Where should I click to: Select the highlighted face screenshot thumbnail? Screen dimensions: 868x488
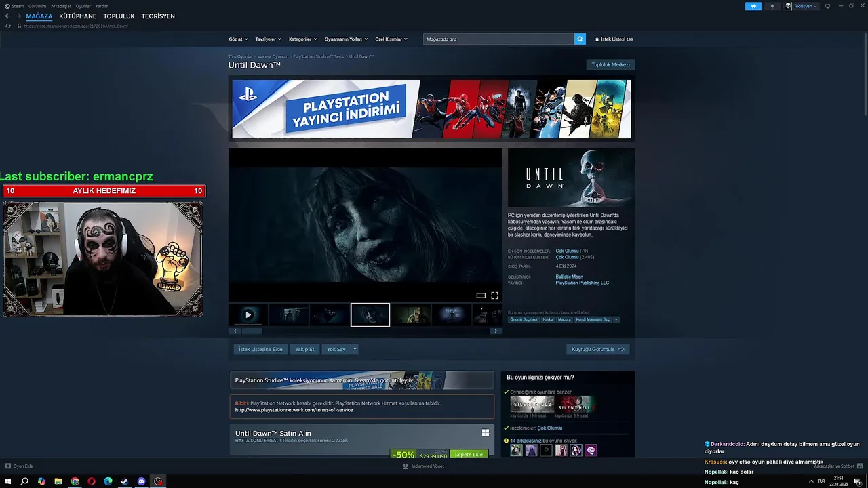(370, 315)
